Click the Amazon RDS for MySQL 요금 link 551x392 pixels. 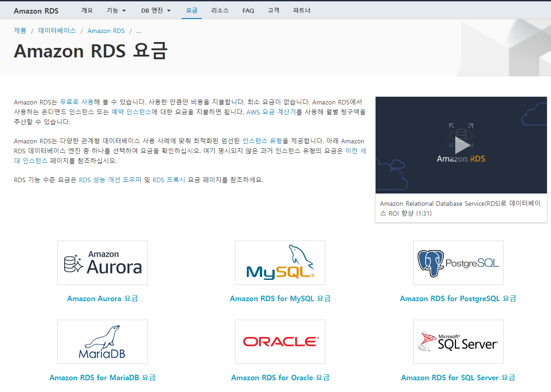(280, 298)
